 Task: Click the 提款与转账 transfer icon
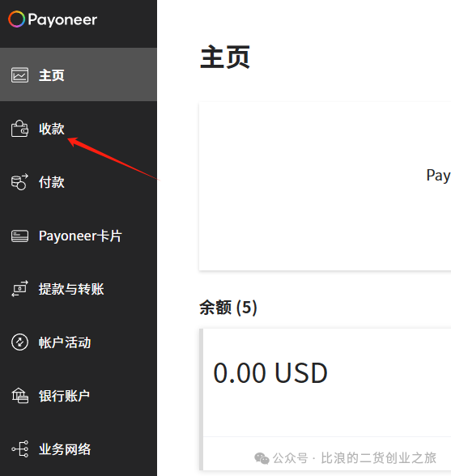tap(19, 289)
